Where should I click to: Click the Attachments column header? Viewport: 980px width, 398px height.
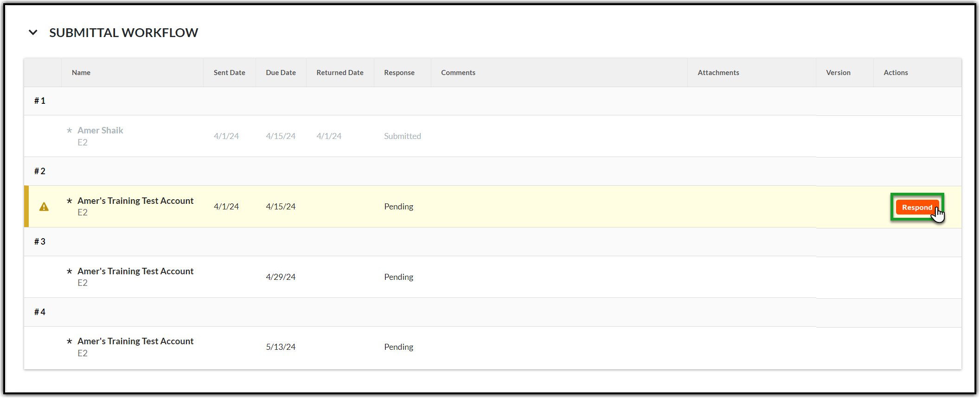pyautogui.click(x=718, y=73)
